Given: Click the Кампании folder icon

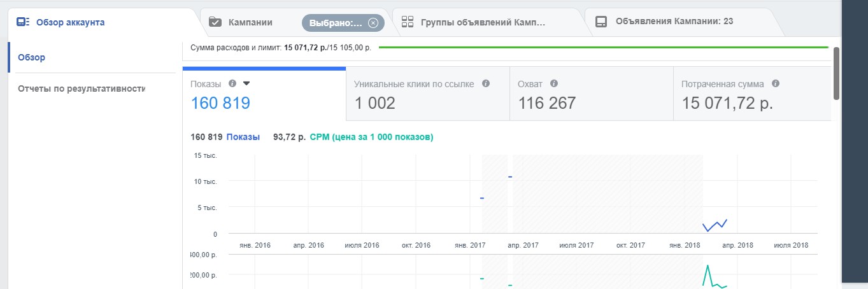Looking at the screenshot, I should tap(215, 22).
